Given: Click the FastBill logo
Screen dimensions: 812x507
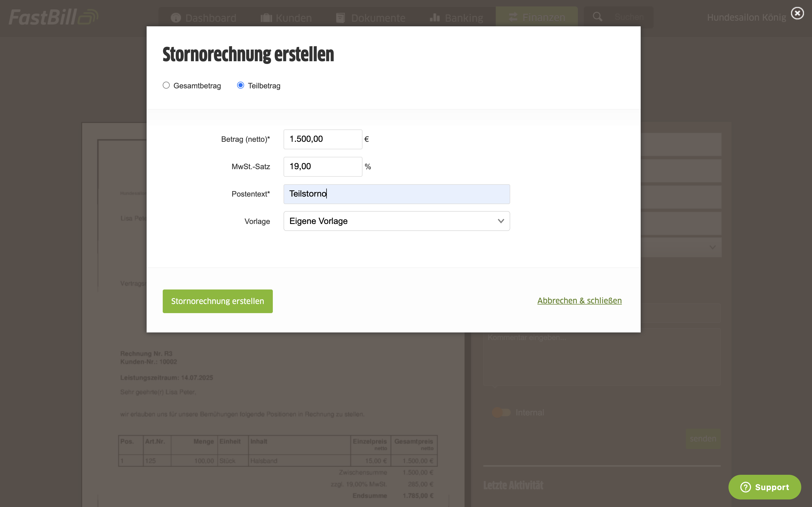Looking at the screenshot, I should [x=53, y=17].
